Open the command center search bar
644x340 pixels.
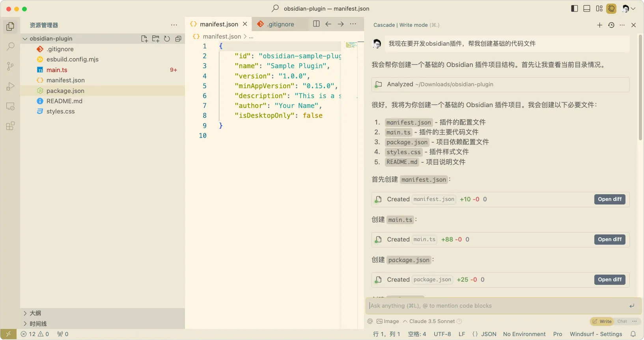321,9
